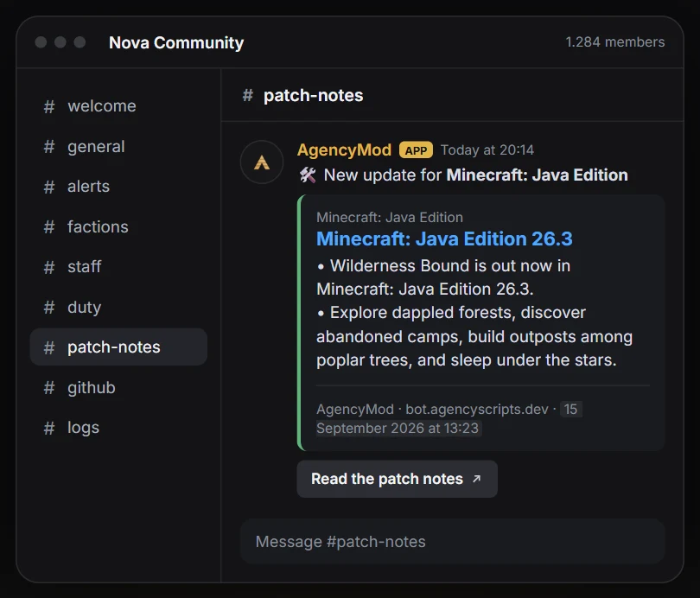Click the bold Minecraft: Java Edition message text
Viewport: 700px width, 598px height.
(x=537, y=175)
